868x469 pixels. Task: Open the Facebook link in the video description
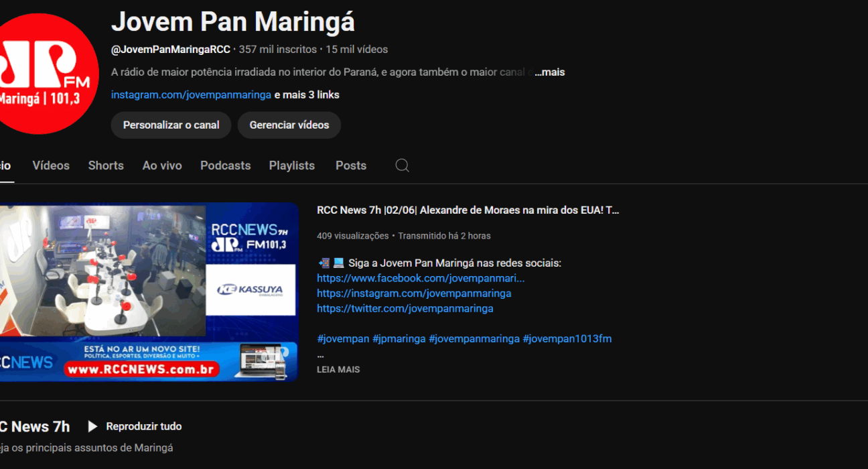(x=421, y=278)
